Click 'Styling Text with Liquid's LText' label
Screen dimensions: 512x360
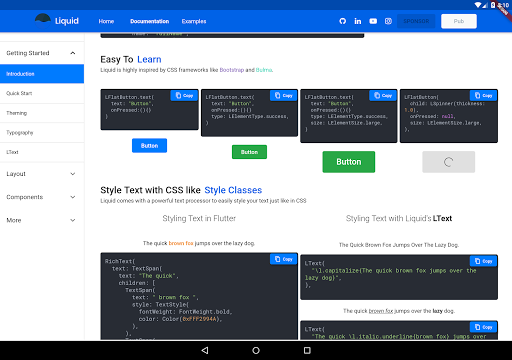pyautogui.click(x=399, y=218)
